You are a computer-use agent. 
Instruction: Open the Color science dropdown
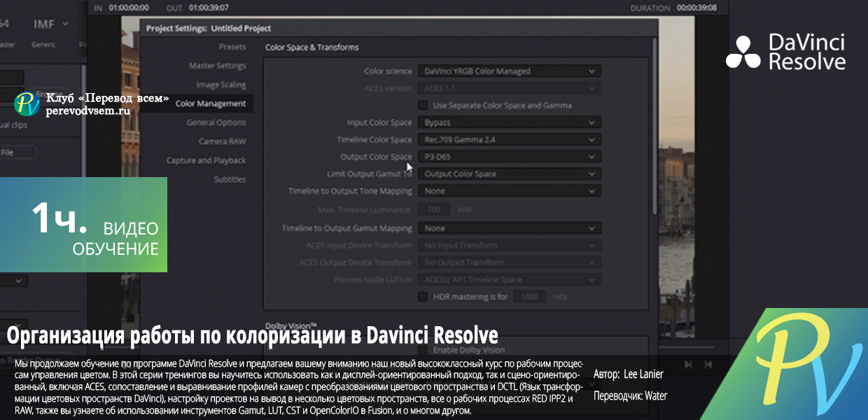[x=510, y=71]
